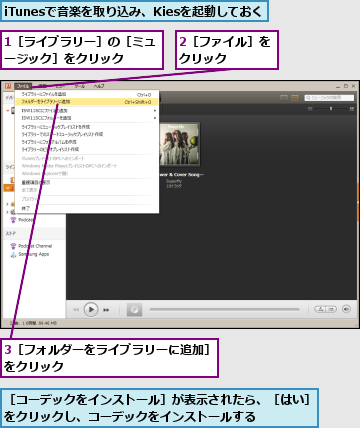This screenshot has width=360, height=428.
Task: Click the large thumbnail size icon
Action: (x=351, y=109)
